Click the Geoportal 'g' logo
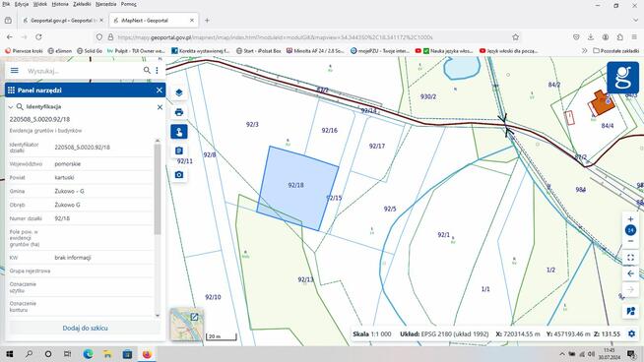644x362 pixels. click(622, 78)
